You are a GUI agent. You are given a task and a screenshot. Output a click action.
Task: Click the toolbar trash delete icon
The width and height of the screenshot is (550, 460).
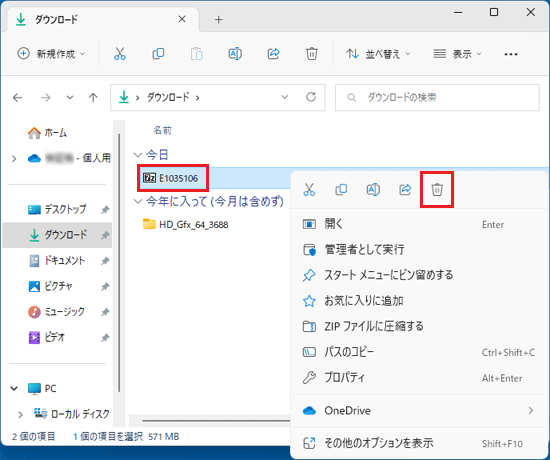click(x=311, y=54)
